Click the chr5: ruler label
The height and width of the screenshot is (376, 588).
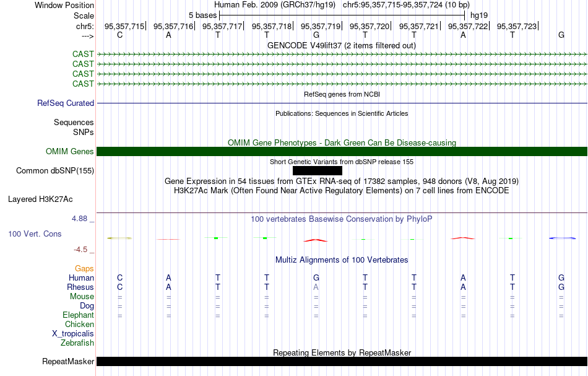click(85, 26)
